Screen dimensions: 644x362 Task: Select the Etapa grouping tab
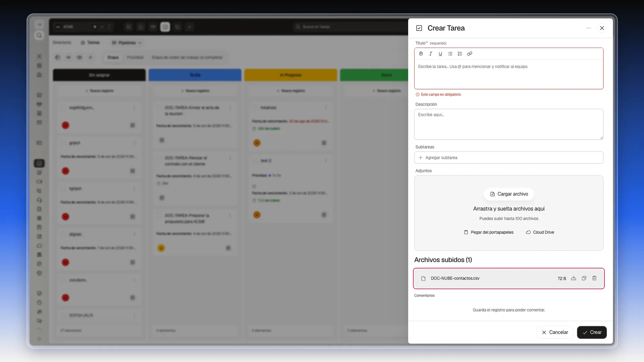113,58
